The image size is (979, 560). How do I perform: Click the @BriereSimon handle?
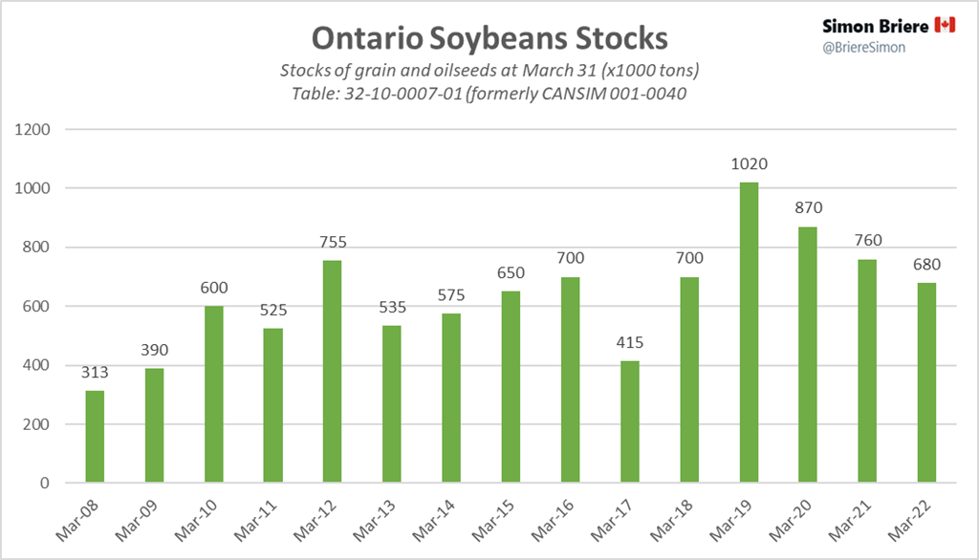click(862, 48)
